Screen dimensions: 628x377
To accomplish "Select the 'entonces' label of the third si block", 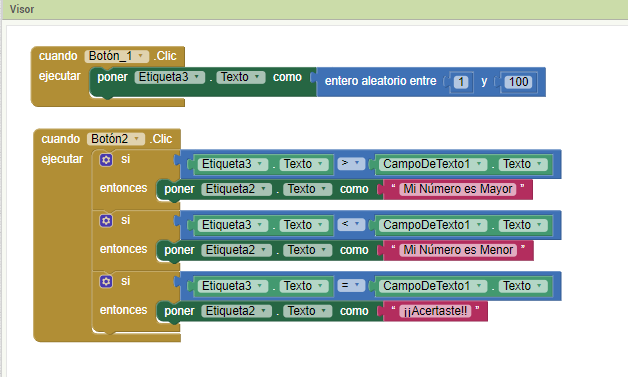I will pos(123,310).
